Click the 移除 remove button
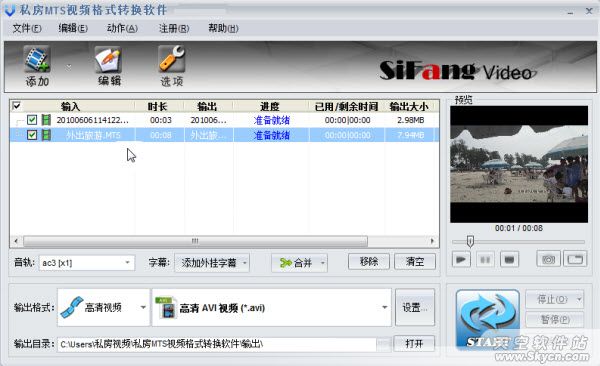Image resolution: width=600 pixels, height=366 pixels. coord(368,261)
